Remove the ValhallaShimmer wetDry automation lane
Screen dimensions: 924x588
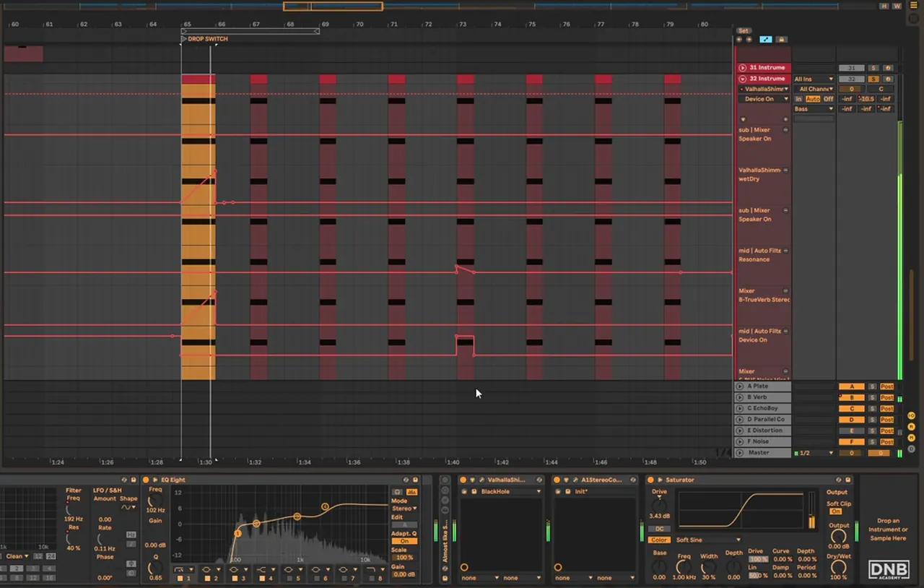click(x=785, y=170)
